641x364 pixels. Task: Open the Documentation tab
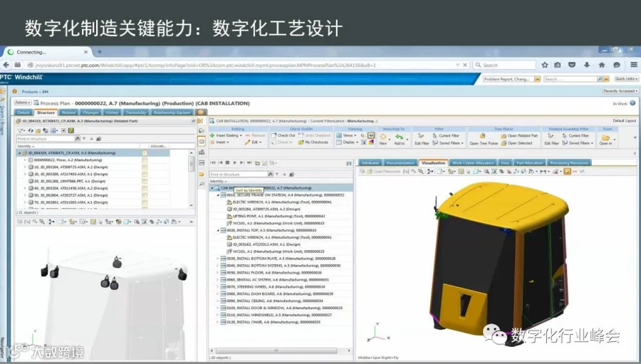click(x=400, y=163)
